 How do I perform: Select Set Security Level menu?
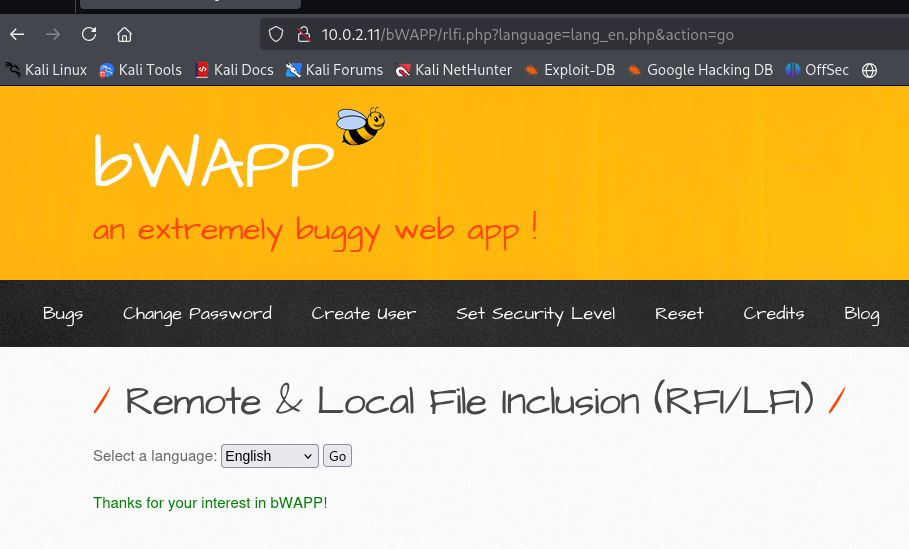pyautogui.click(x=535, y=313)
